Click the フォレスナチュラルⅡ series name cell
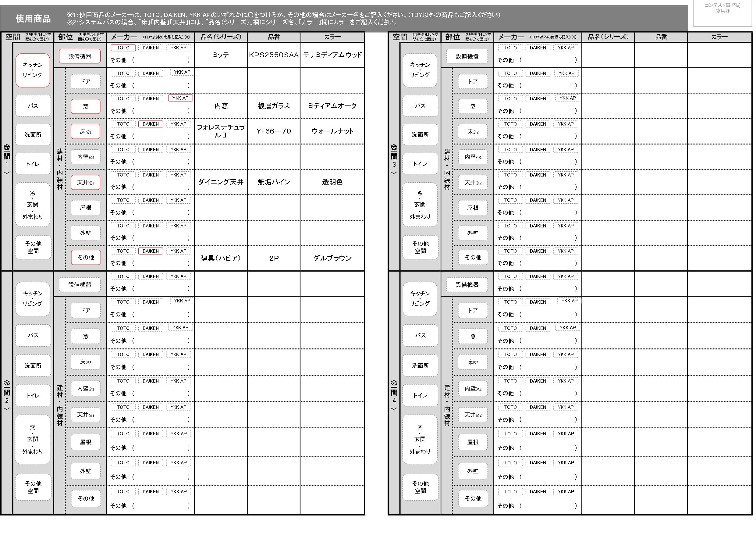 tap(221, 131)
